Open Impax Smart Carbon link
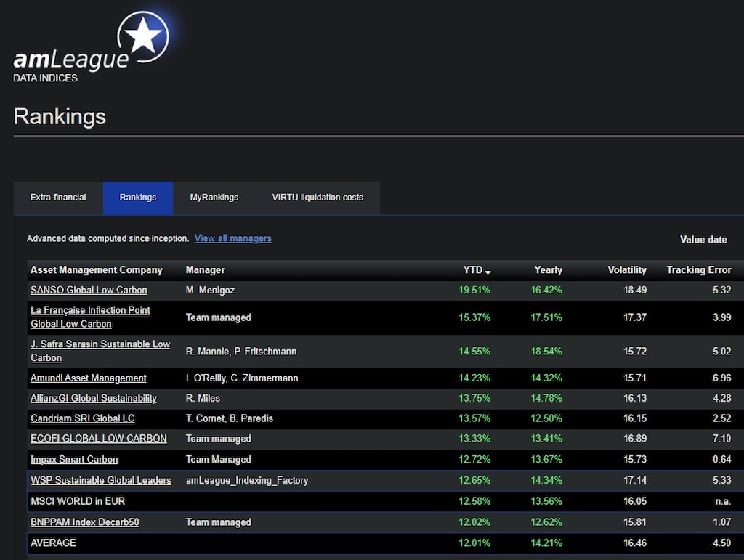Viewport: 744px width, 560px height. tap(74, 460)
